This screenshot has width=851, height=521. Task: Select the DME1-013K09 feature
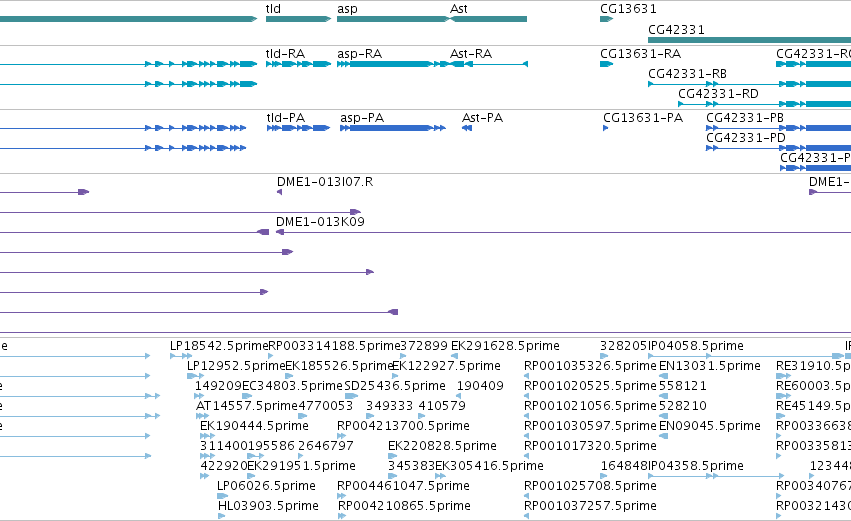coord(563,232)
